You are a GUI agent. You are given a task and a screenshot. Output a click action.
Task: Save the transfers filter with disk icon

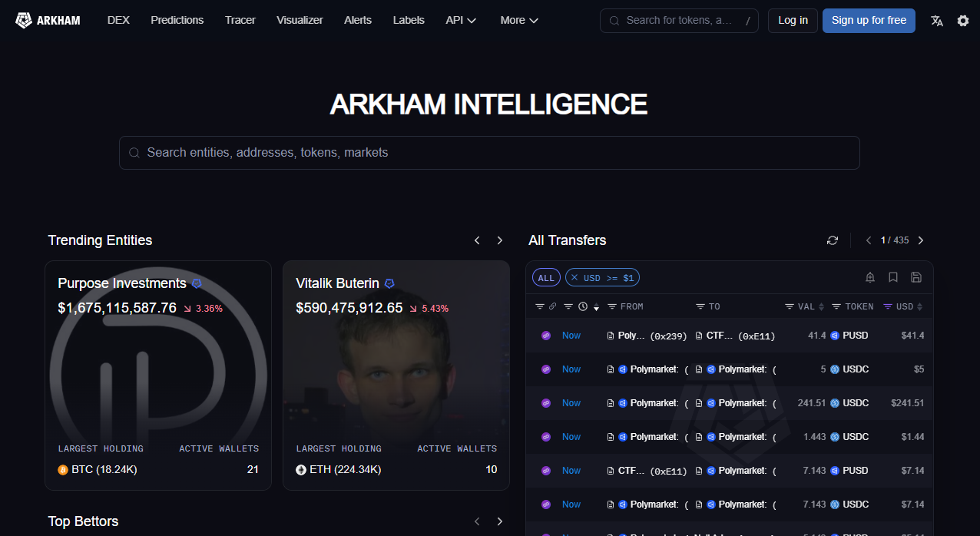[x=916, y=277]
